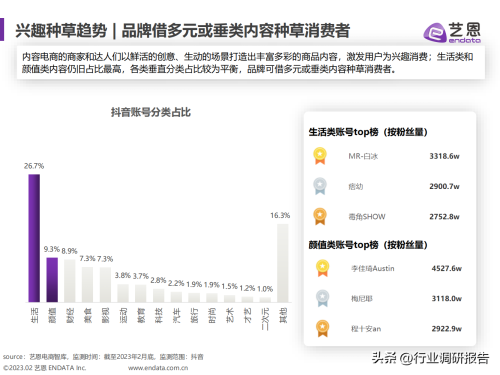
Task: Select the follower count 4527.6w
Action: [x=447, y=268]
